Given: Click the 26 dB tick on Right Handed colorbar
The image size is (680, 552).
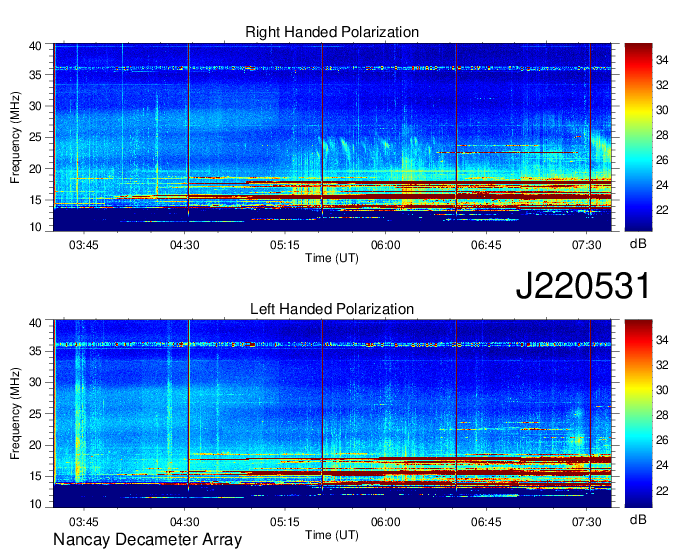Looking at the screenshot, I should pos(662,160).
